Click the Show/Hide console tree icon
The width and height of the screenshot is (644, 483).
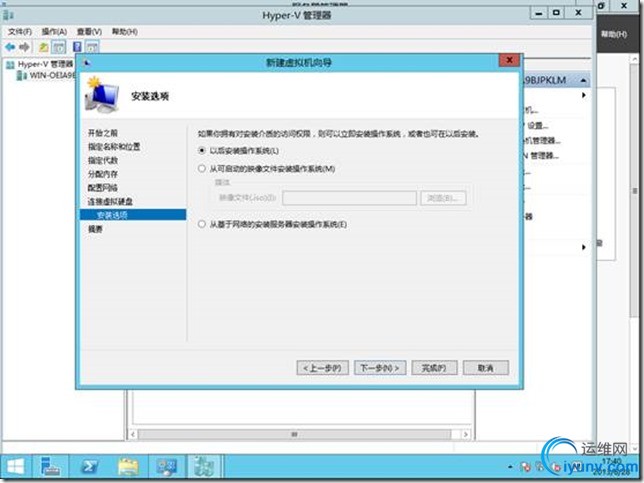pos(59,47)
